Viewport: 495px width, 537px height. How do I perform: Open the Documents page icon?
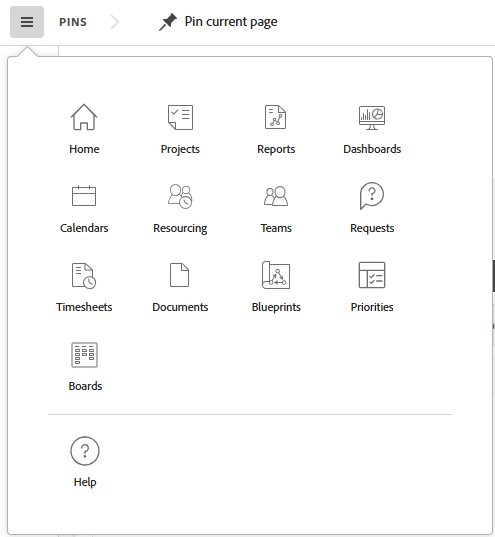(180, 275)
